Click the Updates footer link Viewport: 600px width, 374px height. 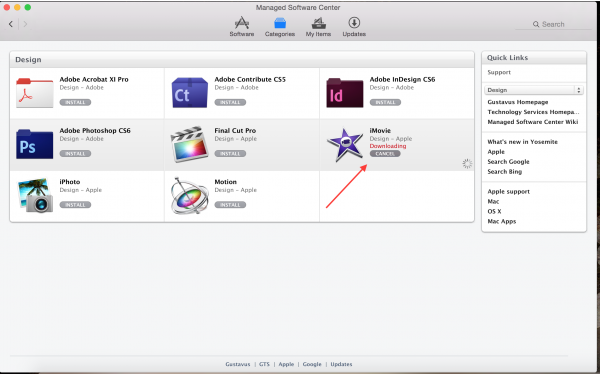tap(341, 364)
